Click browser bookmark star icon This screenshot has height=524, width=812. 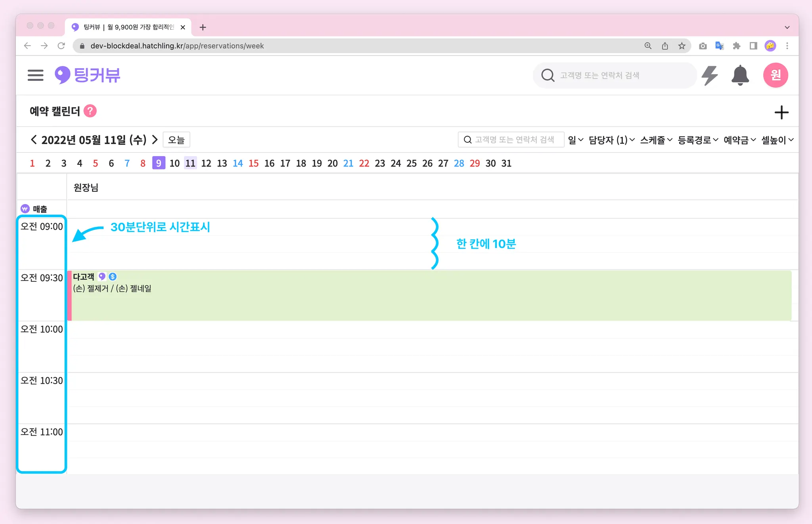(682, 46)
